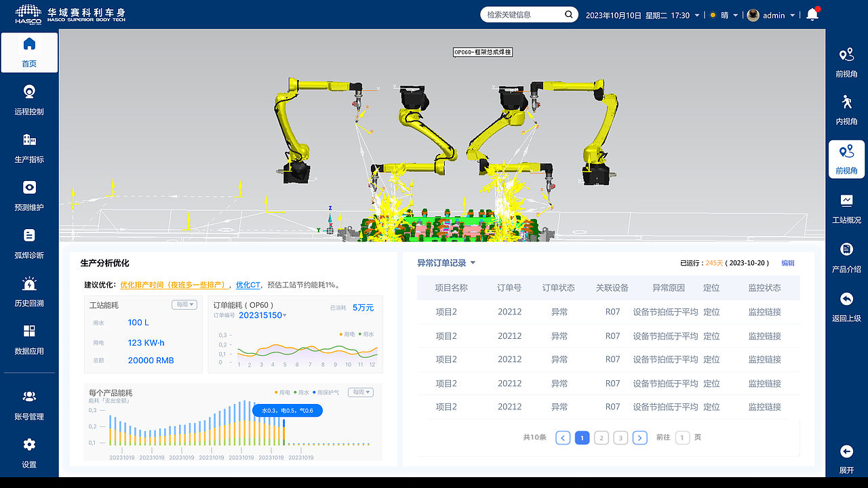Click the 监控状态 column header
Viewport: 868px width, 488px height.
click(x=765, y=288)
